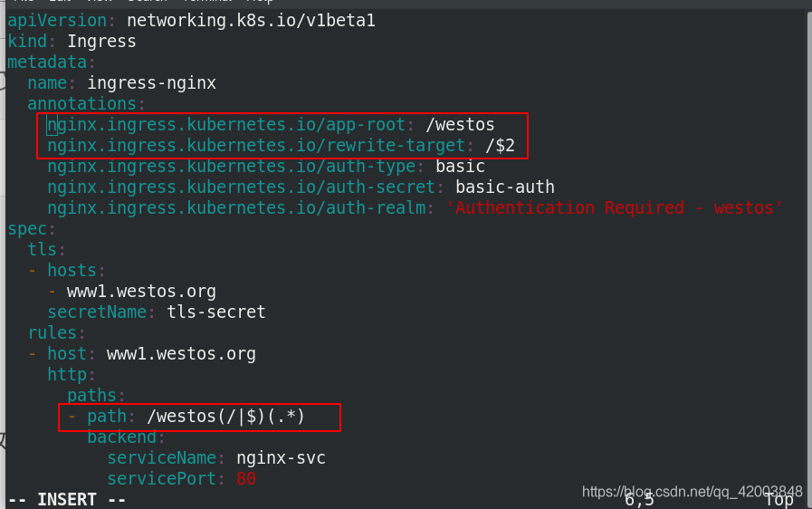Image resolution: width=812 pixels, height=509 pixels.
Task: Click the basic-auth secret value
Action: click(505, 187)
